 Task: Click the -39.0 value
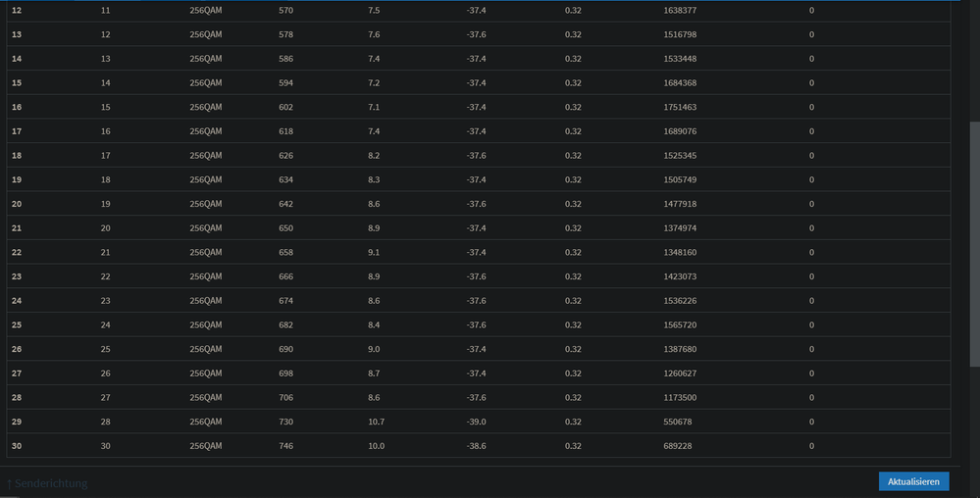tap(476, 422)
